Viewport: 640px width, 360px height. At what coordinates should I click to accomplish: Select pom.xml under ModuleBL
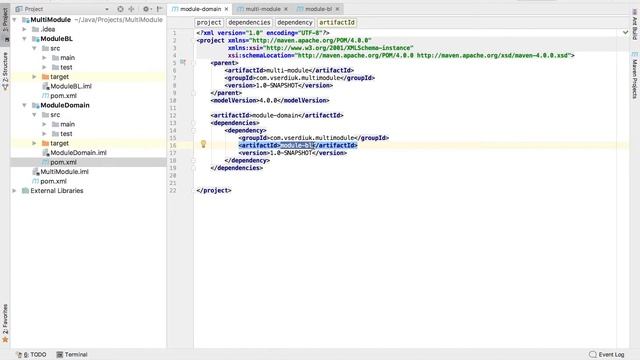click(x=63, y=96)
